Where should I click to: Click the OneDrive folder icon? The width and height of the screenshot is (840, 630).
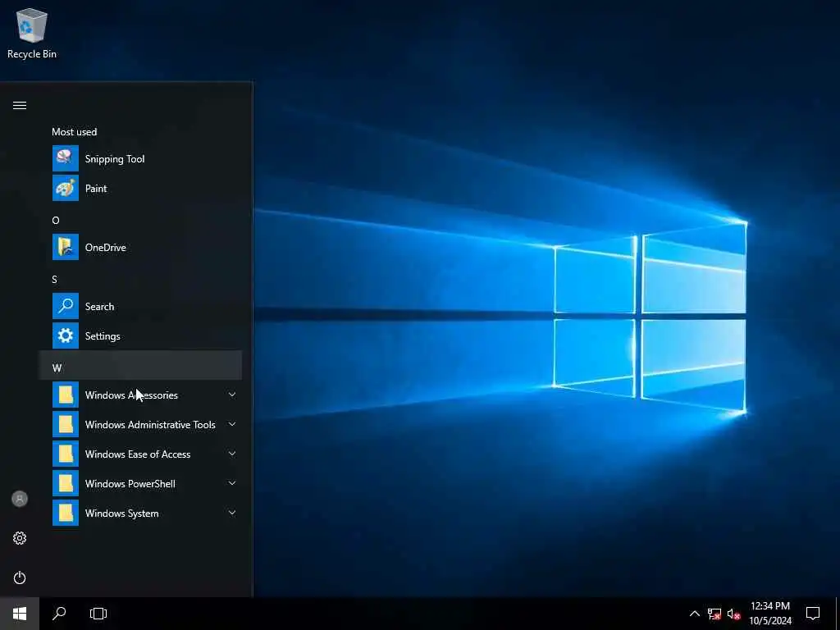[x=66, y=247]
